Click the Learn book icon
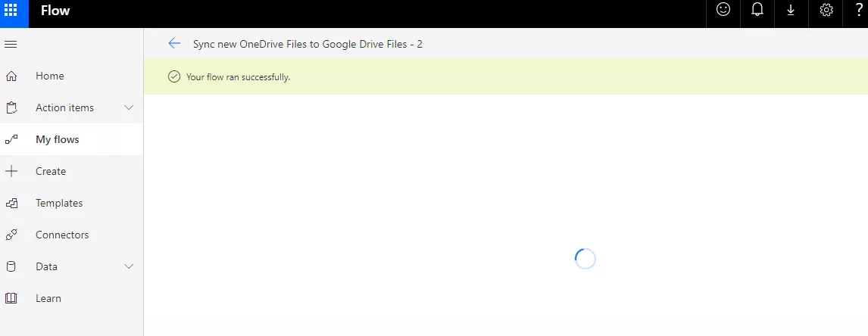The width and height of the screenshot is (868, 336). (11, 298)
